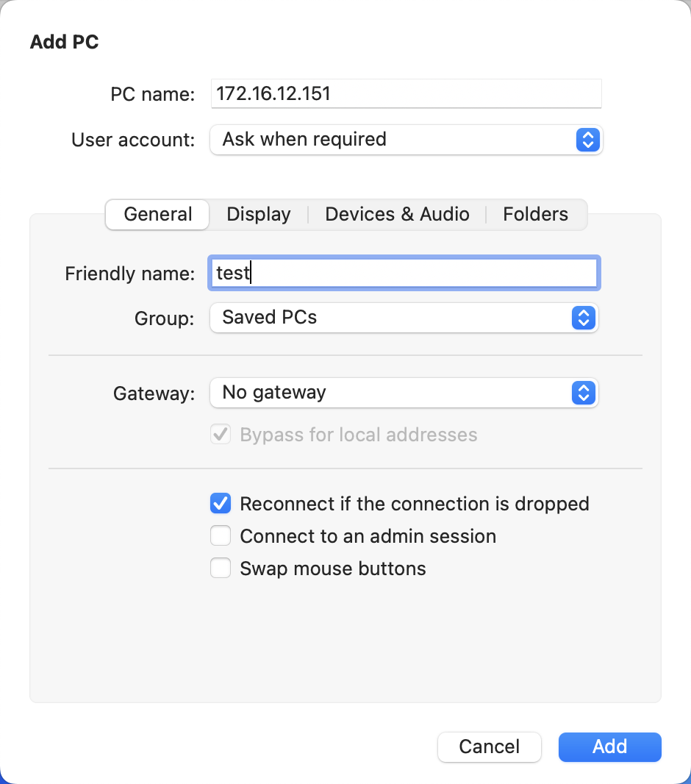This screenshot has width=691, height=784.
Task: Click the Gateway dropdown chevron icon
Action: click(x=583, y=393)
